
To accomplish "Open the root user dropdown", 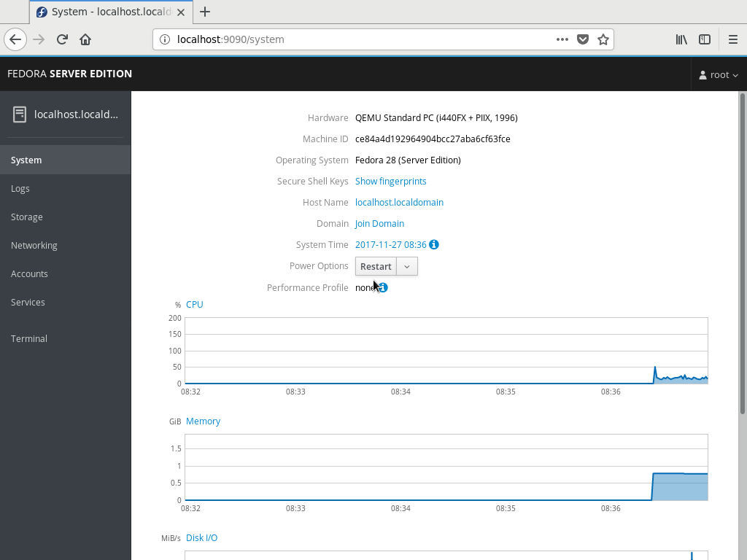I will tap(719, 75).
